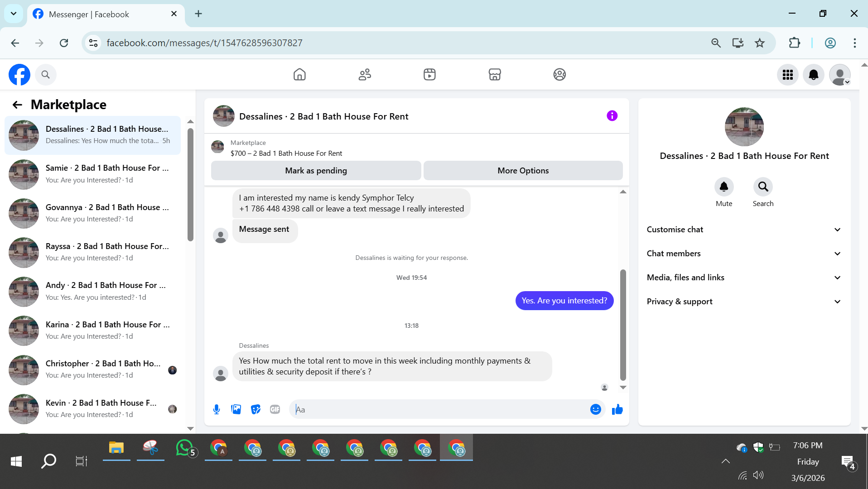Click the More Options button

tap(523, 171)
